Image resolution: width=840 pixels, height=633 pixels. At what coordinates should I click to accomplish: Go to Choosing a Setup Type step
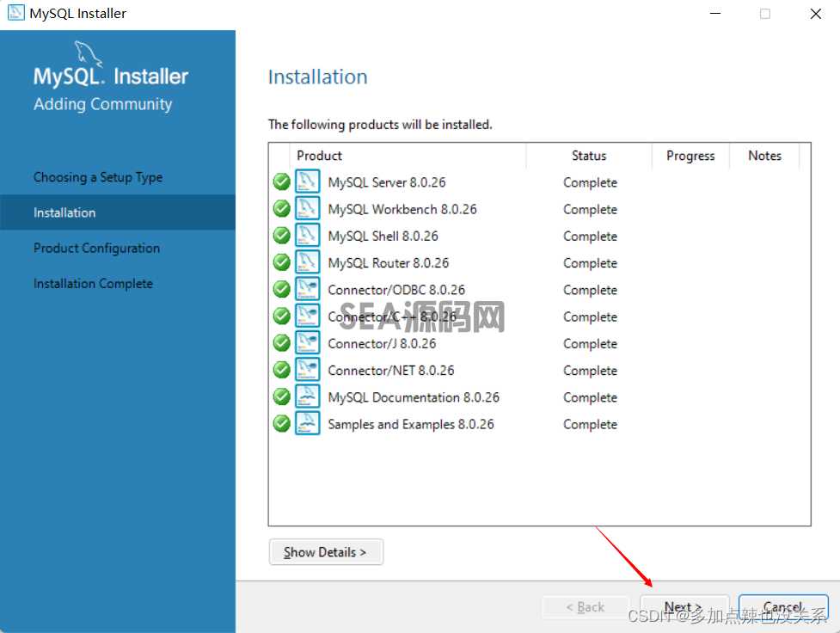[98, 177]
